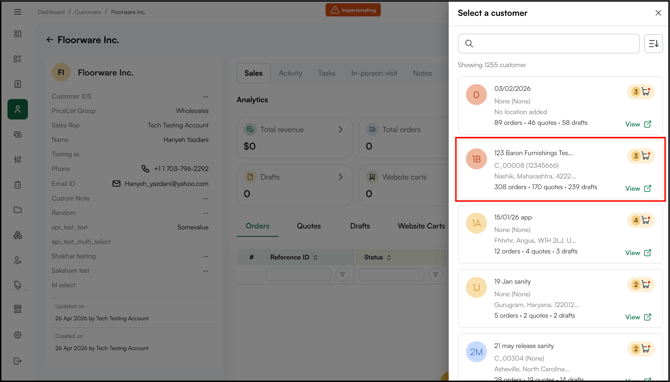Open the gear settings icon in sidebar
Image resolution: width=670 pixels, height=382 pixels.
(x=18, y=335)
